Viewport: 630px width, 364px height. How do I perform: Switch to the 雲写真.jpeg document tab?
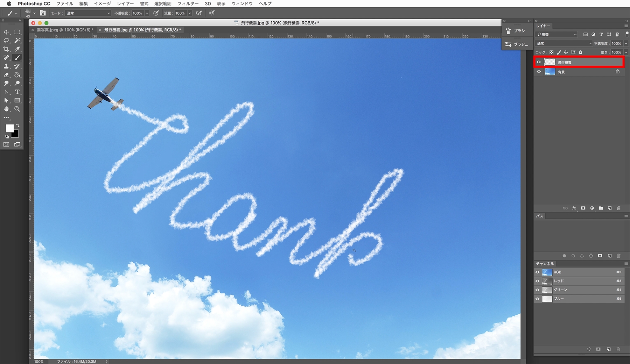click(x=65, y=30)
